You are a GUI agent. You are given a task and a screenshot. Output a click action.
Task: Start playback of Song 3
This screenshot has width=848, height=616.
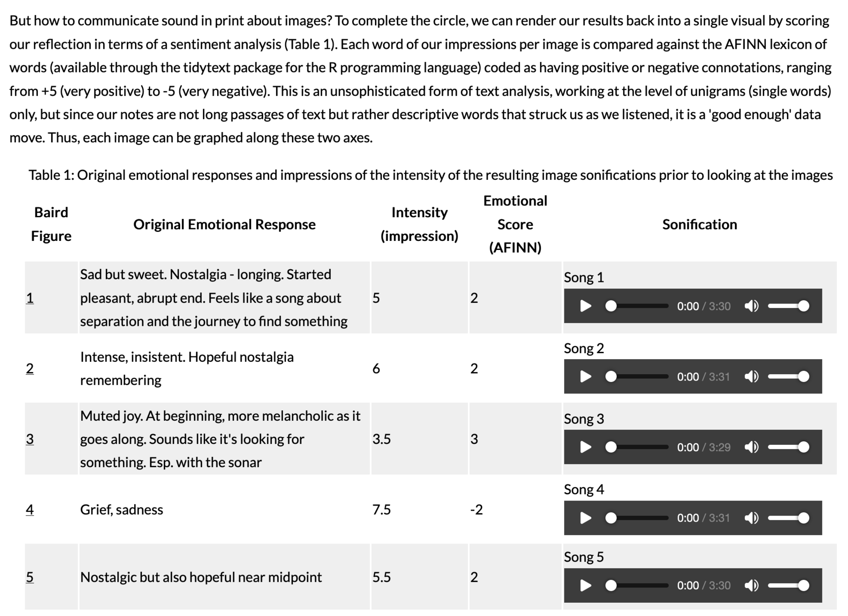click(x=585, y=447)
